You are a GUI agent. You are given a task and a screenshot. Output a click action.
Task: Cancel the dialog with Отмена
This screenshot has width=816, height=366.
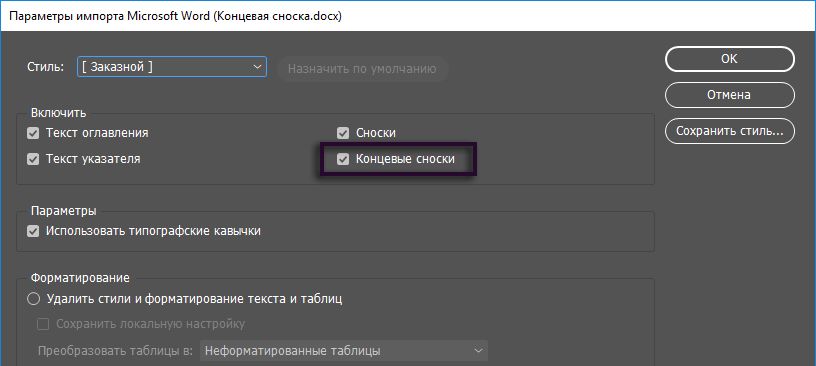coord(730,95)
